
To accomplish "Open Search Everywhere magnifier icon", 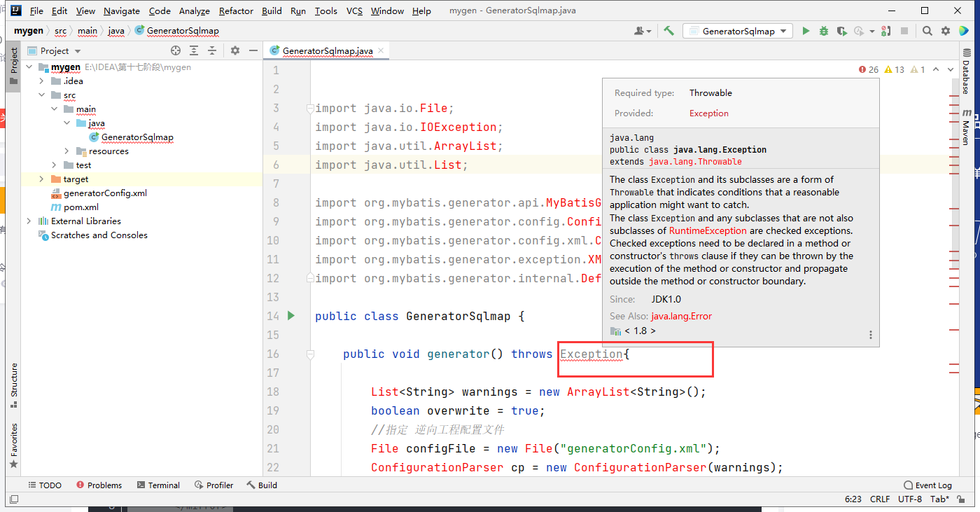I will click(927, 31).
